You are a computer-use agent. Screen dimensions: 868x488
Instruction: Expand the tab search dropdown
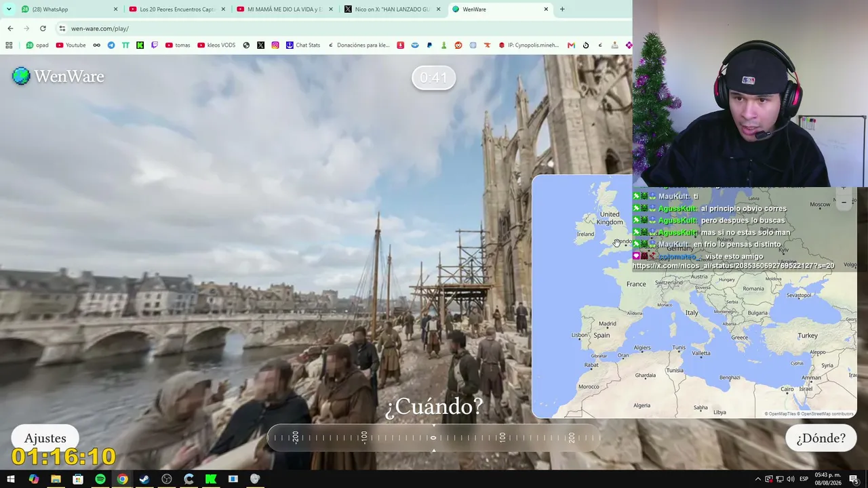click(x=9, y=9)
